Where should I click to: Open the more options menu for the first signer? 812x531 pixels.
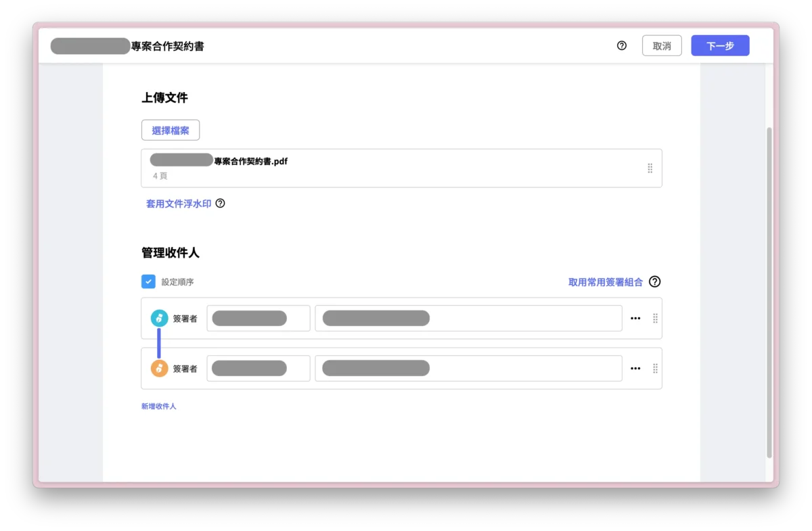pyautogui.click(x=635, y=318)
